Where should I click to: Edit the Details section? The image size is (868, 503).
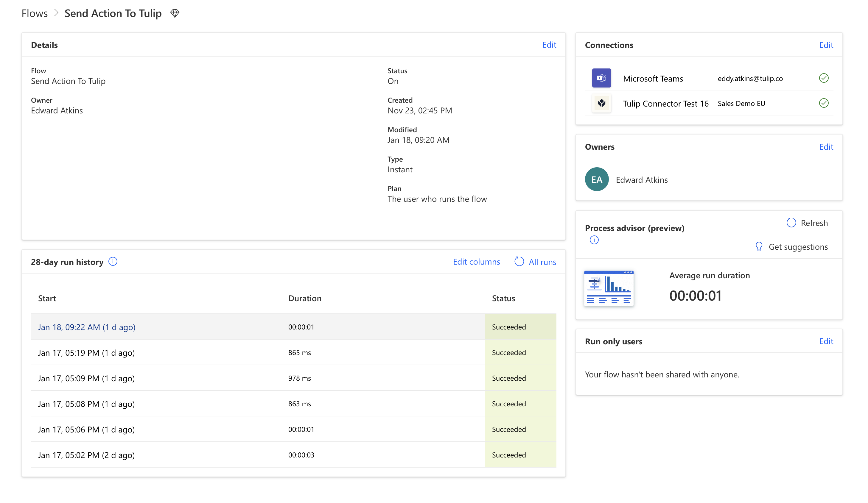click(549, 45)
